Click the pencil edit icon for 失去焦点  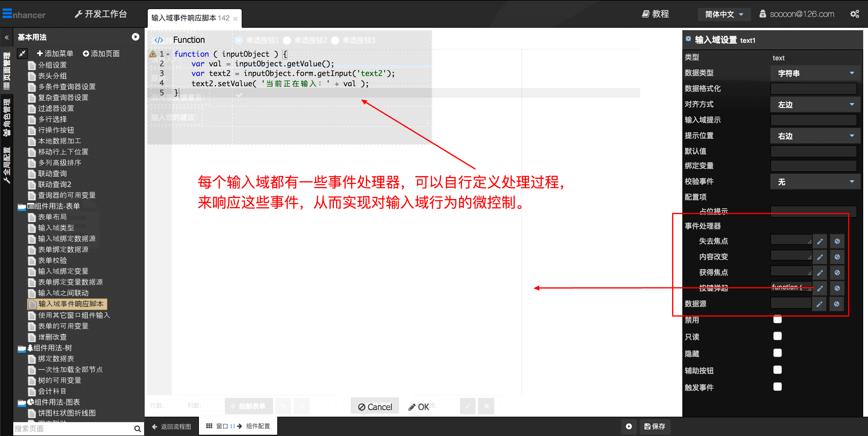point(820,242)
